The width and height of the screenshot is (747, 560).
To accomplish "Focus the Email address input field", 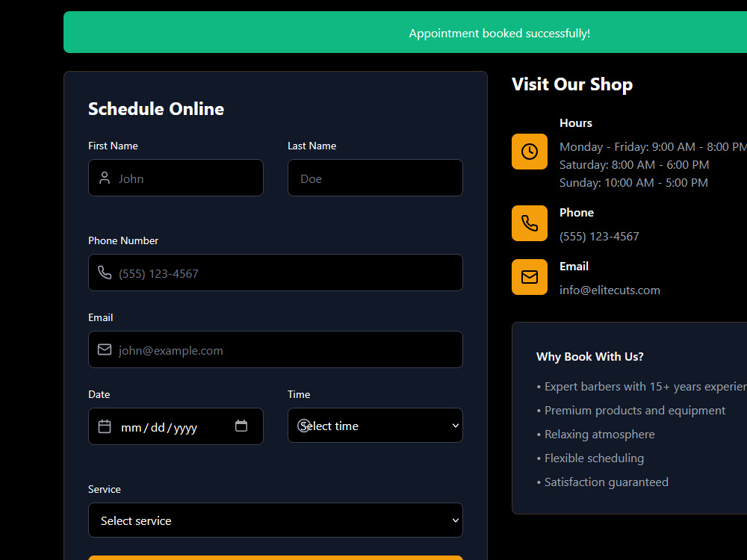I will click(x=276, y=349).
